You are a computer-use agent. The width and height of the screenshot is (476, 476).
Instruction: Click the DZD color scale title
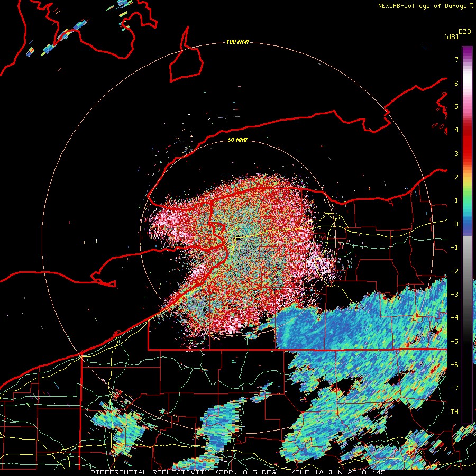coord(464,32)
